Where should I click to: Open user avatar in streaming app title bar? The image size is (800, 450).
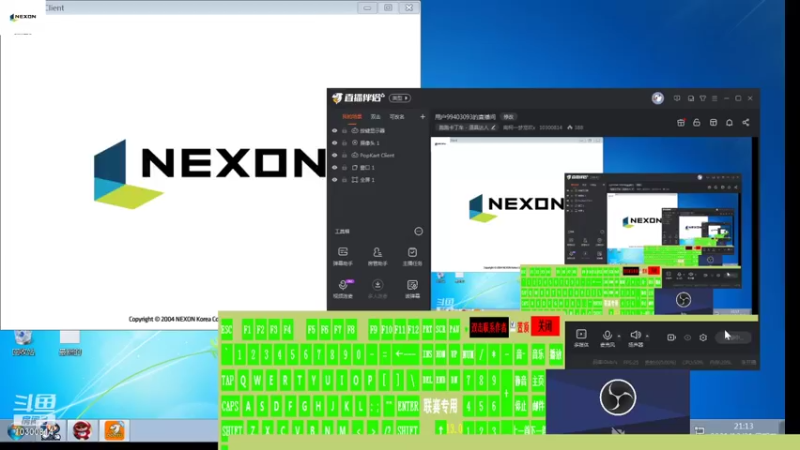[658, 98]
